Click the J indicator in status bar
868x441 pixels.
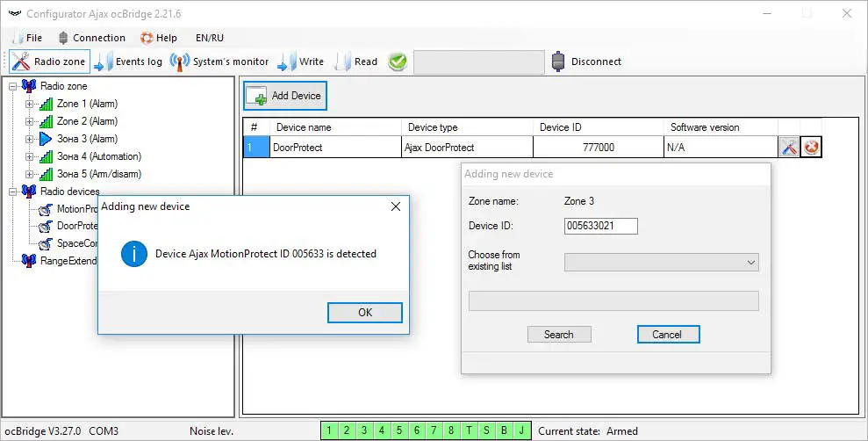[521, 430]
